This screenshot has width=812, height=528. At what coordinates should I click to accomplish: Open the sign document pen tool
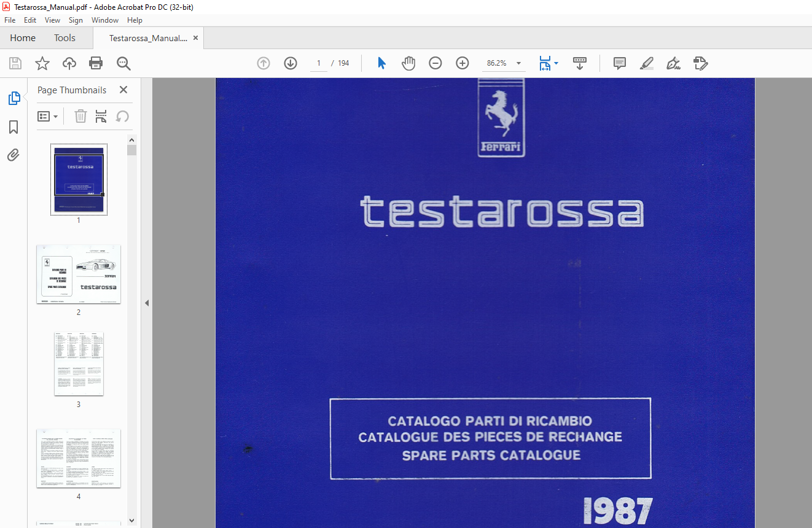pos(674,63)
